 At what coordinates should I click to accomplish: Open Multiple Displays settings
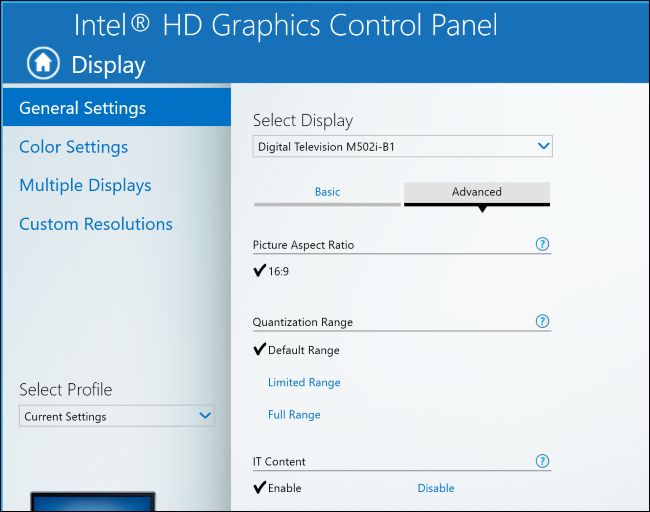(x=85, y=185)
